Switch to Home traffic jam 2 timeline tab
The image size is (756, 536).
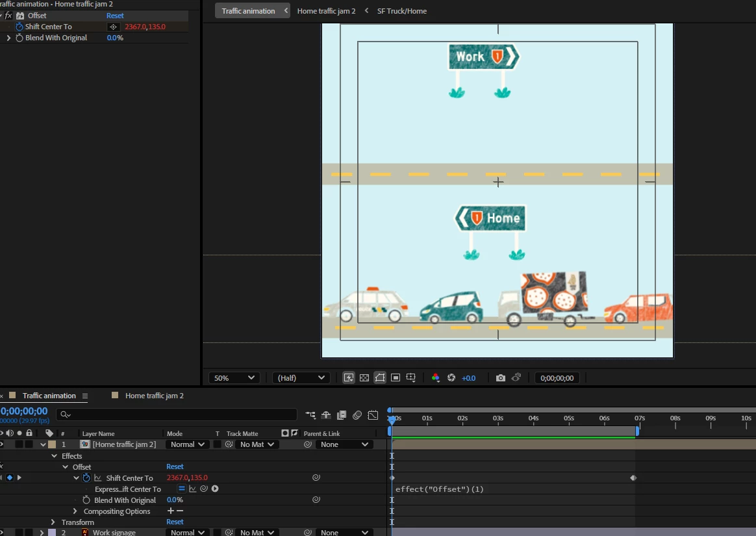point(155,396)
